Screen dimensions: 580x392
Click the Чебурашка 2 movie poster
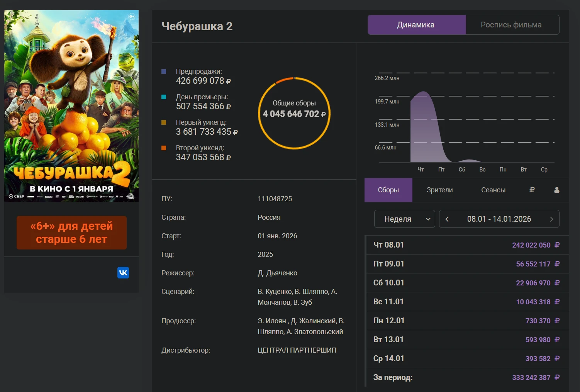[71, 106]
